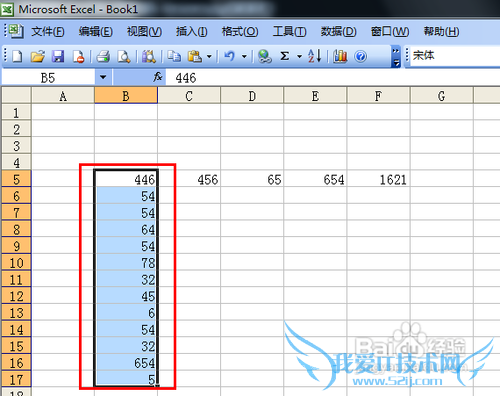This screenshot has height=396, width=500.
Task: Undo the last action with Undo arrow
Action: [230, 56]
